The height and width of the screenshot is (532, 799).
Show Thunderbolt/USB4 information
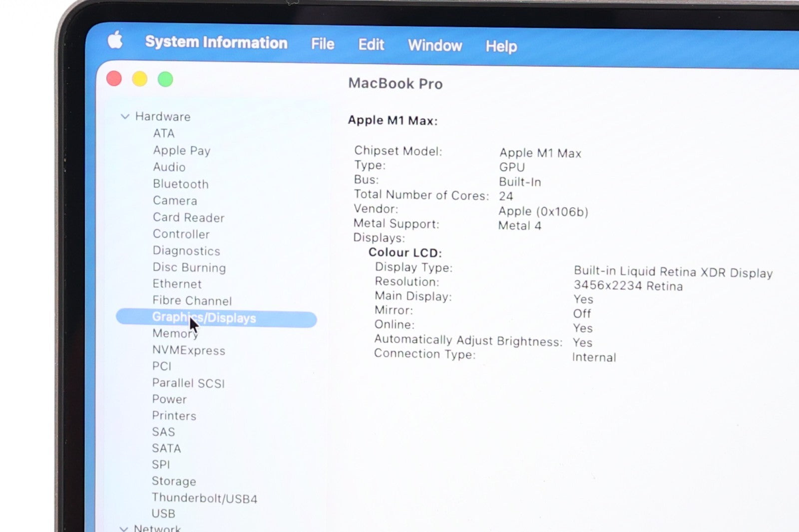[204, 498]
